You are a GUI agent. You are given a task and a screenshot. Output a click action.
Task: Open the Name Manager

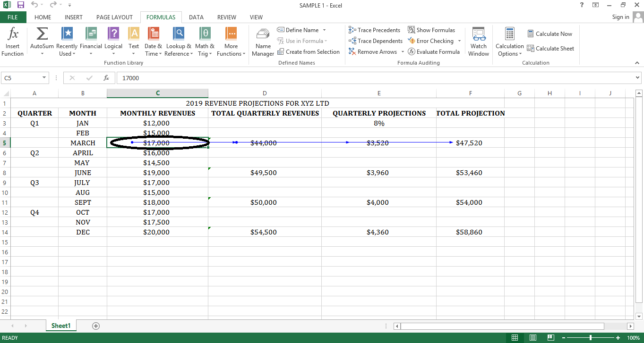tap(263, 41)
